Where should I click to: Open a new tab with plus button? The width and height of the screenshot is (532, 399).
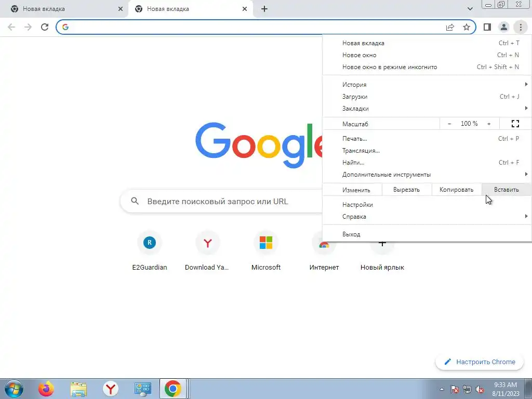coord(264,9)
